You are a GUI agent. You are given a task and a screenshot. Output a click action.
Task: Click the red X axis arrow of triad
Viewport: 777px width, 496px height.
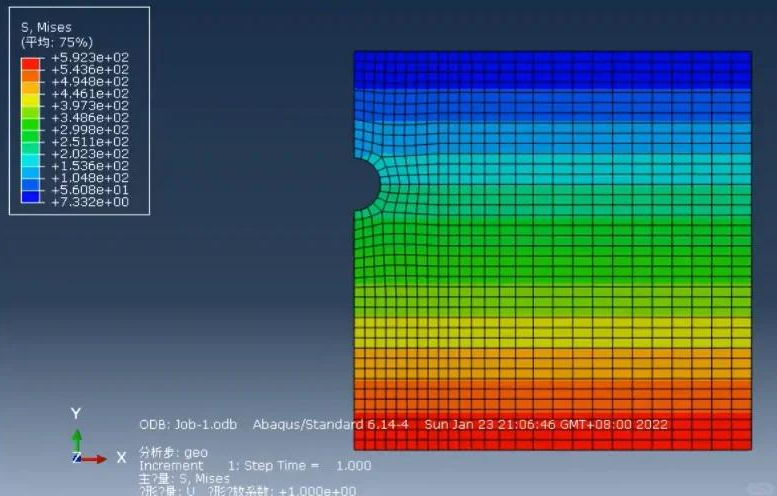click(x=94, y=459)
